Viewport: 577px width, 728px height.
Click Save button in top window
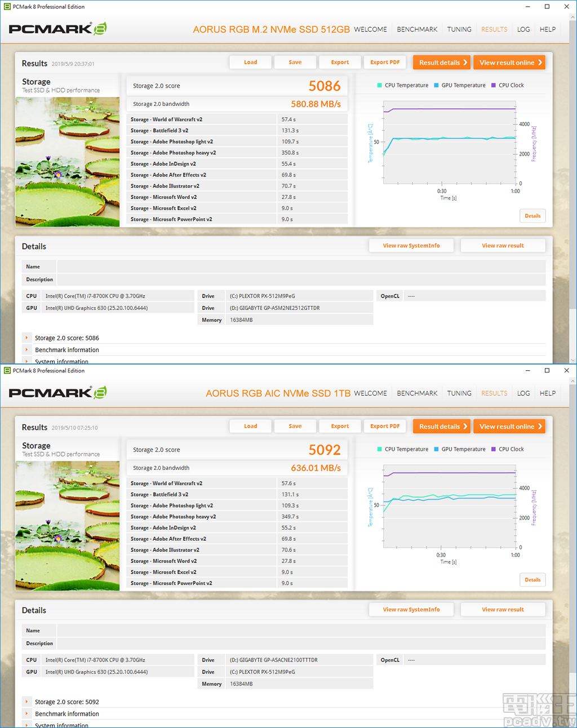(295, 63)
